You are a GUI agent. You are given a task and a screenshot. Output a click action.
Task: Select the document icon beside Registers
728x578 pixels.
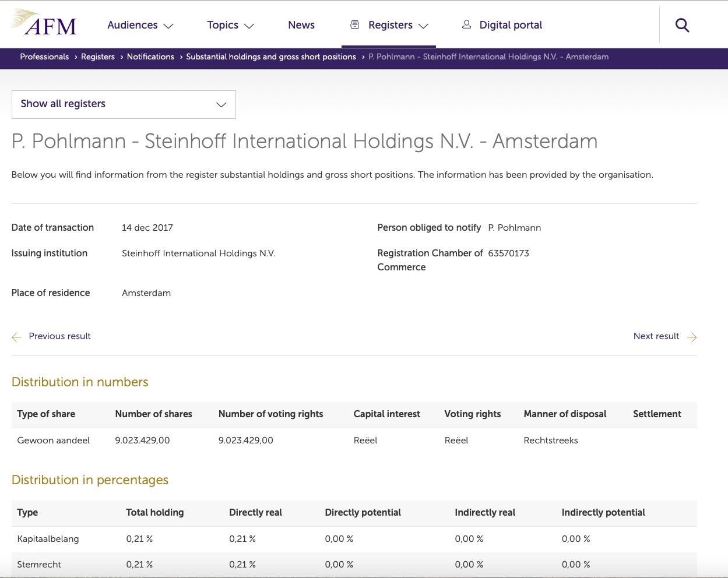354,24
